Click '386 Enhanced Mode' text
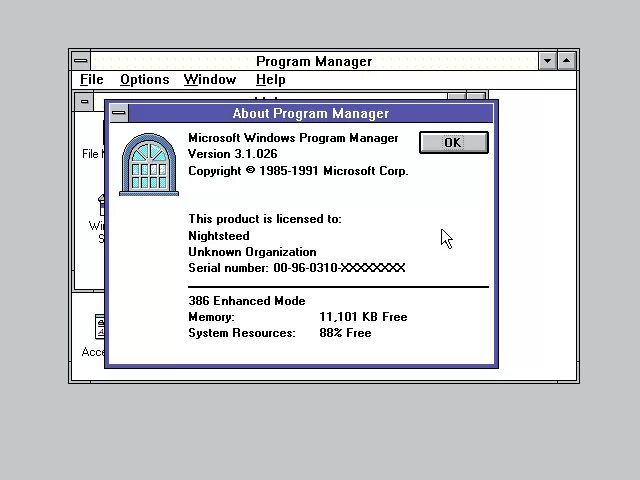Viewport: 640px width, 480px height. [247, 301]
